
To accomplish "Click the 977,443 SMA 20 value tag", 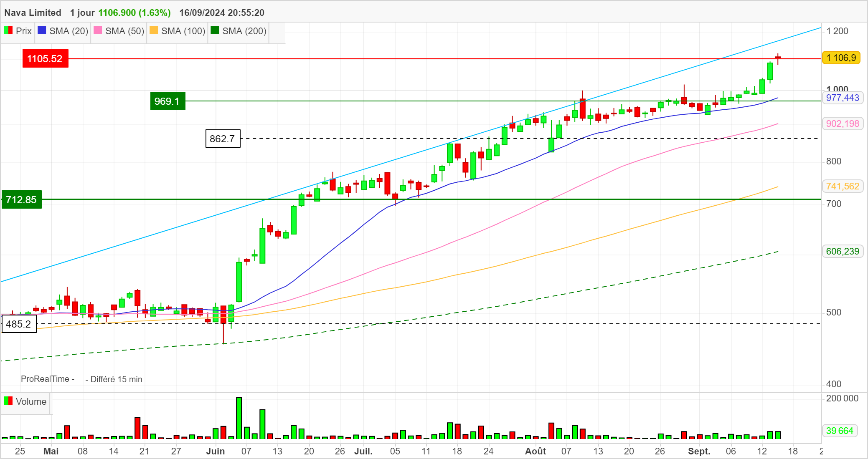I will (843, 98).
